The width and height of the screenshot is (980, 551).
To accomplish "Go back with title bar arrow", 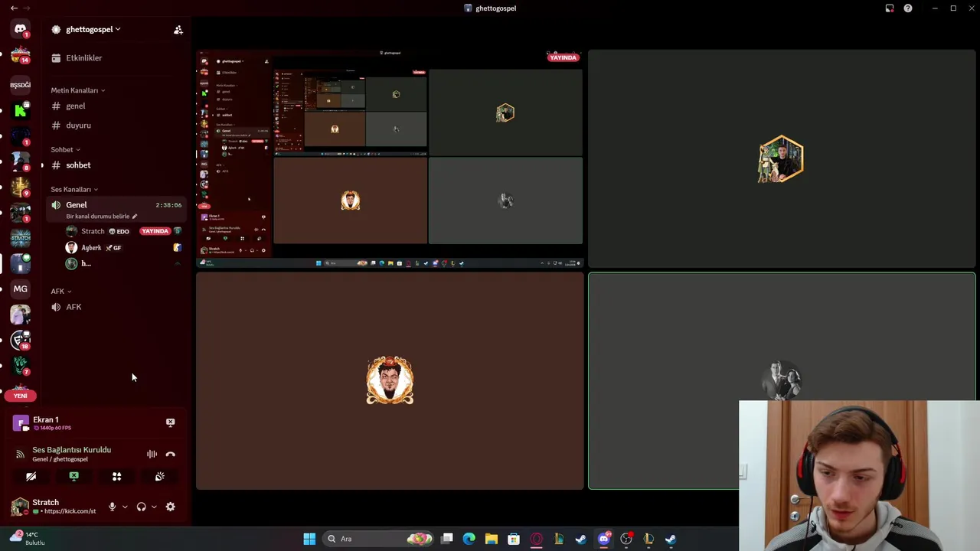I will pos(14,8).
